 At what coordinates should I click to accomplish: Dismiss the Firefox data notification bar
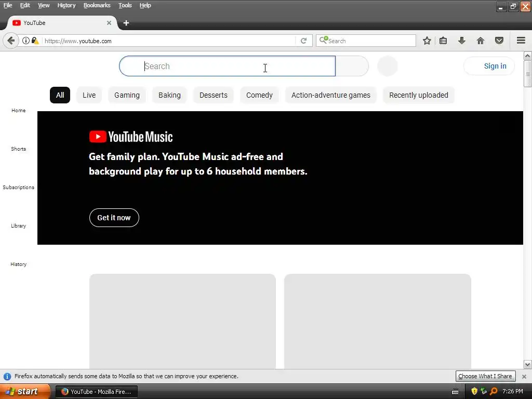(524, 376)
